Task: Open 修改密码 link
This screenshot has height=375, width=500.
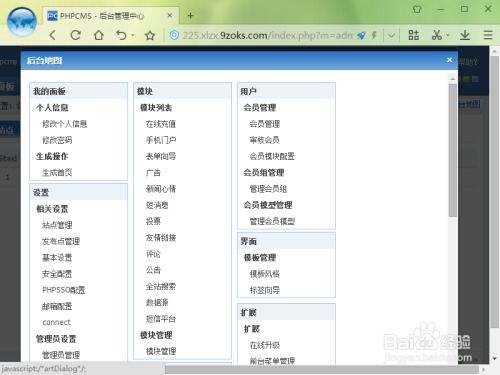Action: [57, 140]
